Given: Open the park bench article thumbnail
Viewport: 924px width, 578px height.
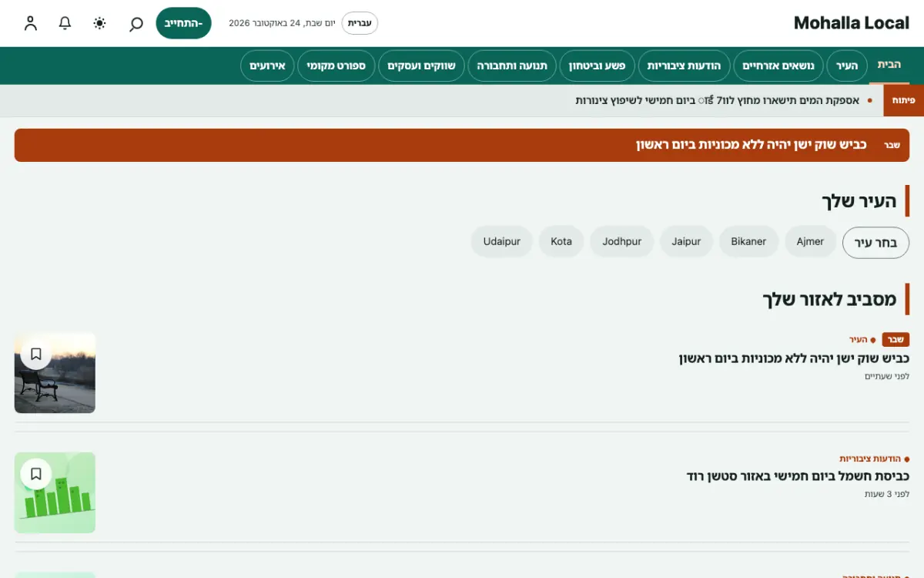Looking at the screenshot, I should tap(55, 373).
